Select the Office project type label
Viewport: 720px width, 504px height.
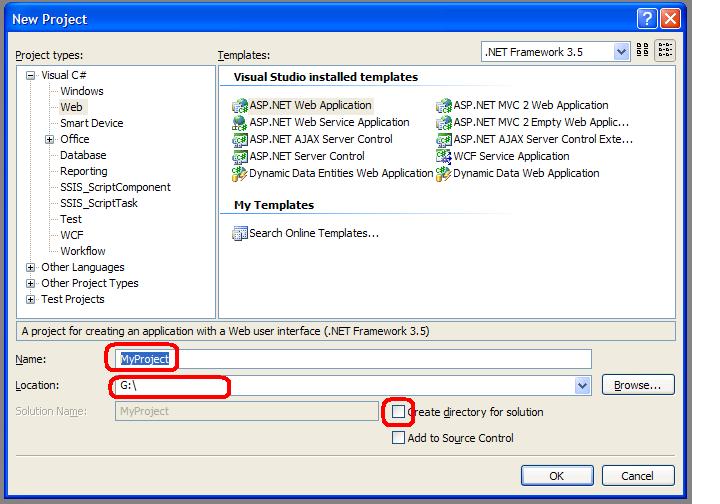(x=74, y=139)
